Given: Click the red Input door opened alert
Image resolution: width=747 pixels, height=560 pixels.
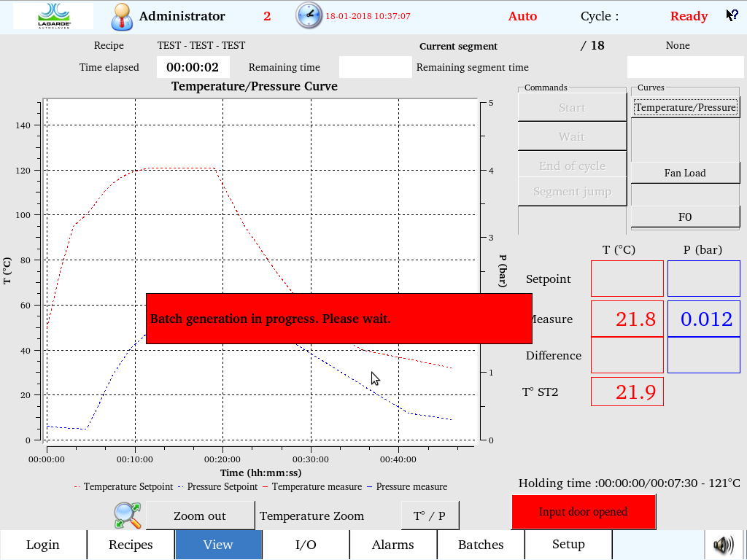Looking at the screenshot, I should 583,512.
